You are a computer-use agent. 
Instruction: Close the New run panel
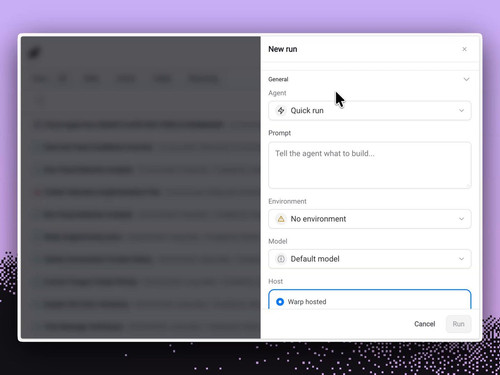[464, 49]
